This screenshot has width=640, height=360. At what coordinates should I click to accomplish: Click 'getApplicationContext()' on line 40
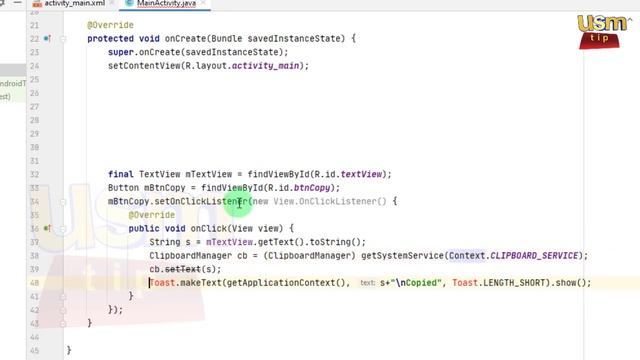(286, 282)
